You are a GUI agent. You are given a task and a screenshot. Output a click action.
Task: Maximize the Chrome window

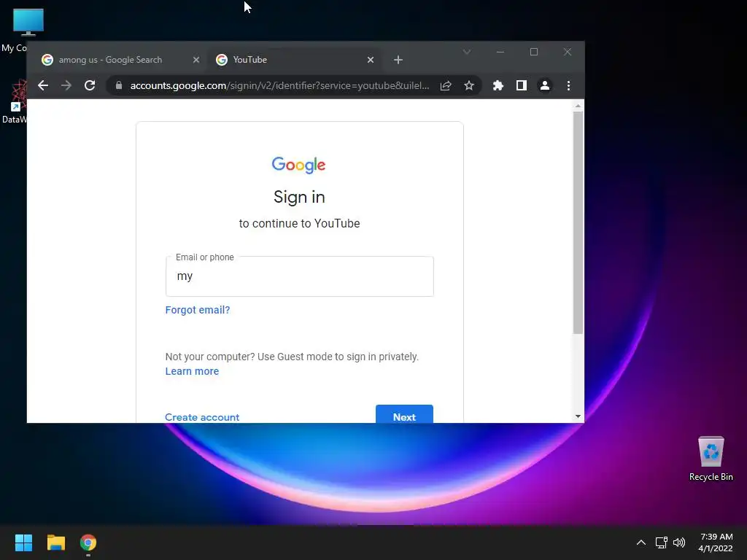[x=534, y=52]
